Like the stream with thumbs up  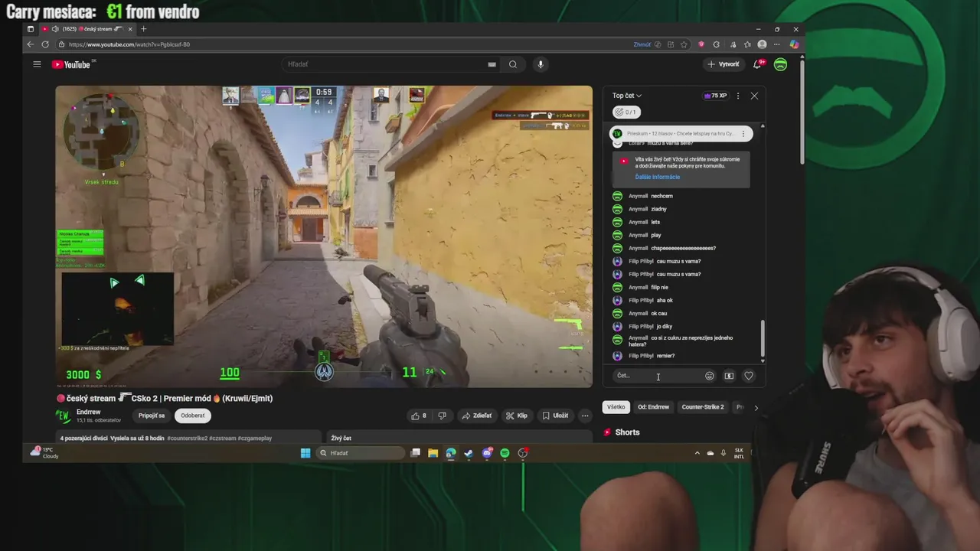(419, 416)
